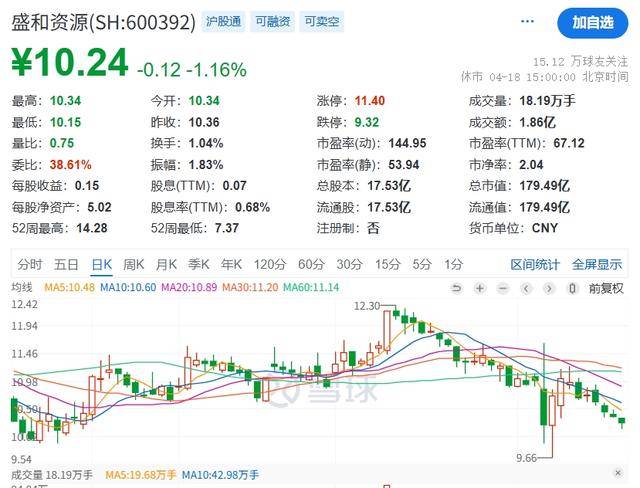Switch to the 60分 interval tab
Image resolution: width=640 pixels, height=488 pixels.
311,264
